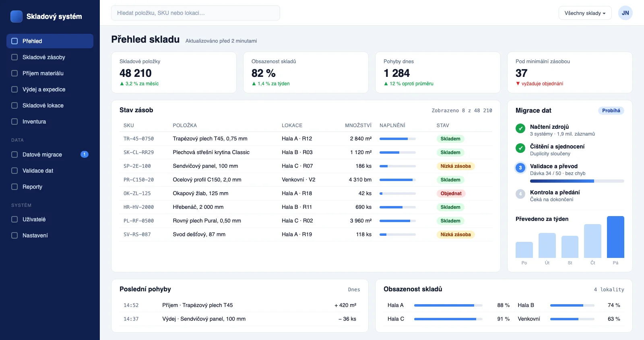Click the Čt bar in weekly chart
The width and height of the screenshot is (644, 340).
coord(592,241)
